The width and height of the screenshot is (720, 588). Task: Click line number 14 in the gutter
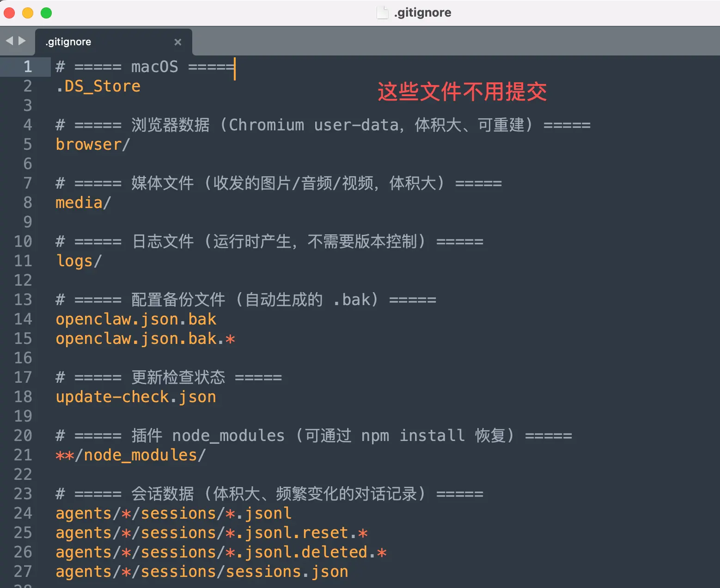pyautogui.click(x=23, y=319)
